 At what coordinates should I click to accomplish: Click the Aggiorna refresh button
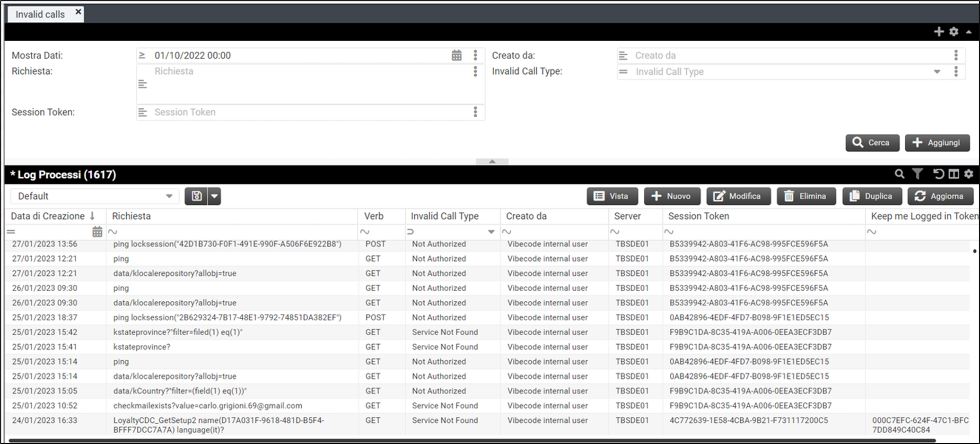pos(940,196)
